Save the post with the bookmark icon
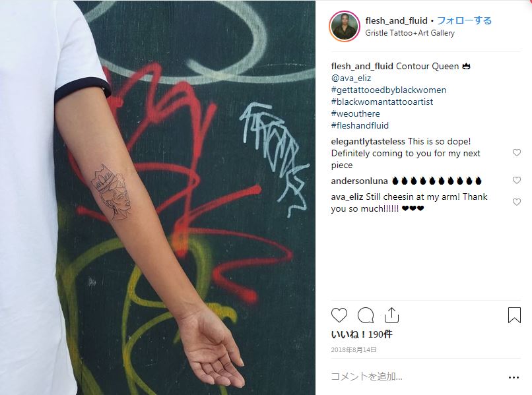 [x=514, y=315]
